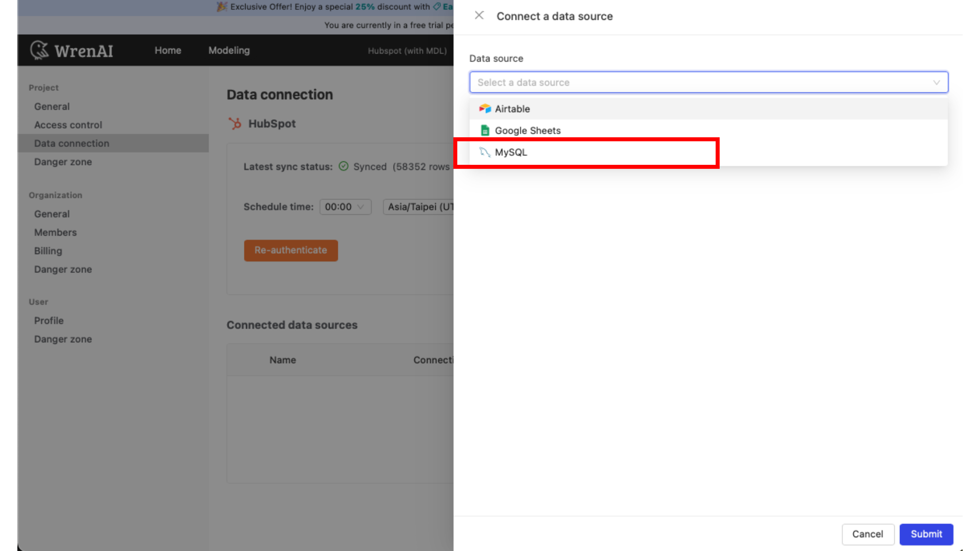This screenshot has width=980, height=551.
Task: Click the free trial notice text
Action: click(388, 25)
